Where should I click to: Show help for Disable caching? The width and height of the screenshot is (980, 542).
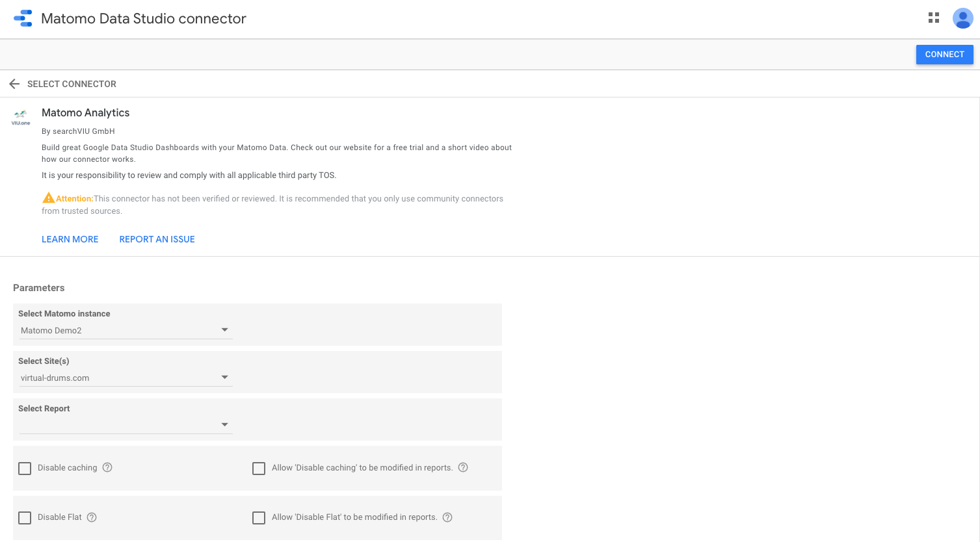(x=107, y=467)
